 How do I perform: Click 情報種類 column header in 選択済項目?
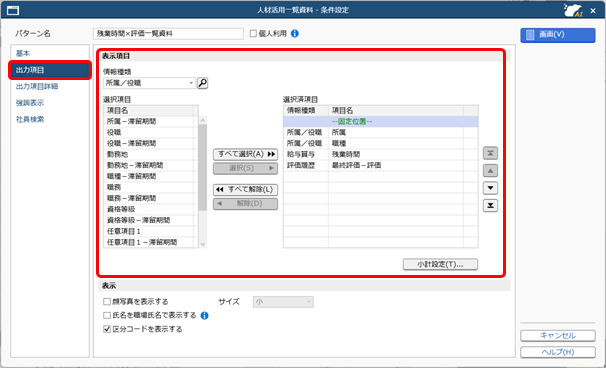(306, 111)
